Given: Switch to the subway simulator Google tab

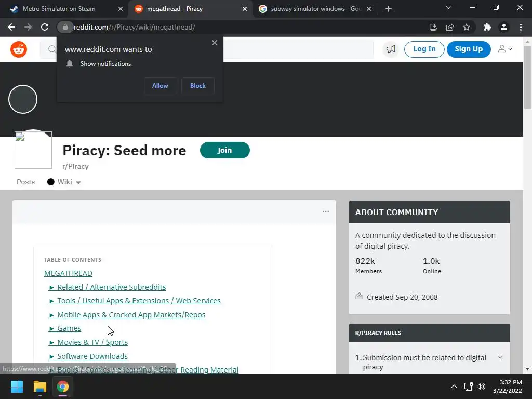Looking at the screenshot, I should (x=315, y=9).
